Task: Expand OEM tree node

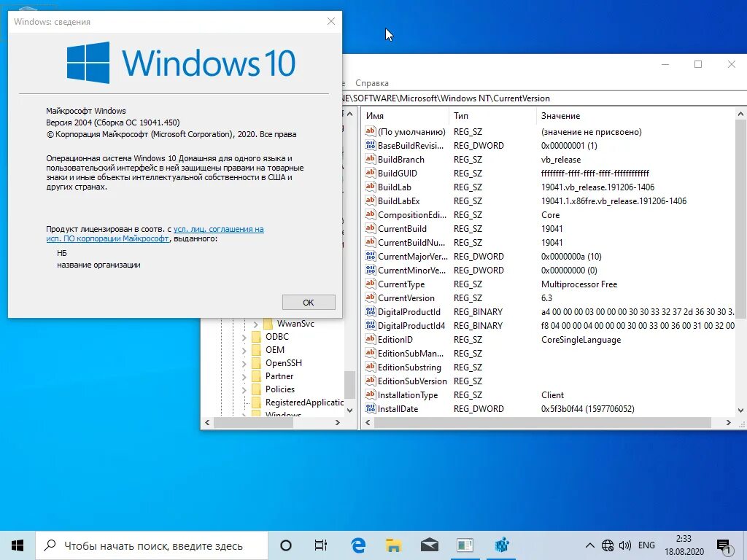Action: point(244,351)
